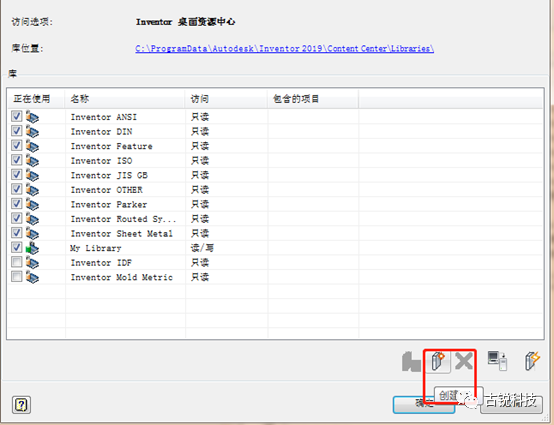554x425 pixels.
Task: Select the Inventor Feature name
Action: [112, 146]
